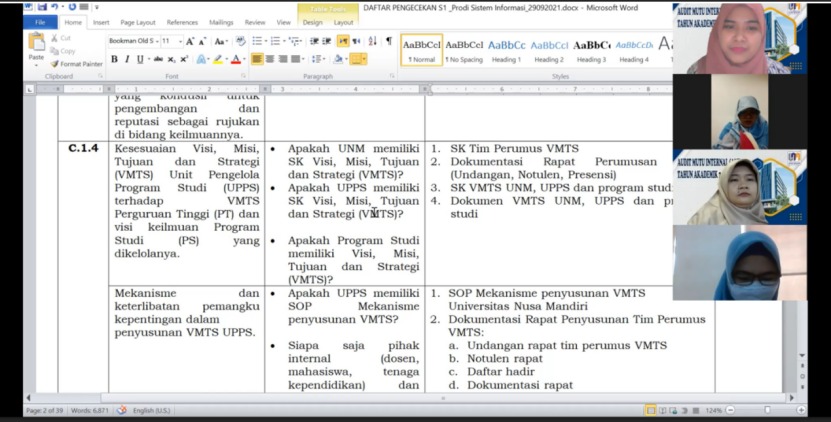
Task: Click the Paste clipboard icon
Action: tap(36, 46)
